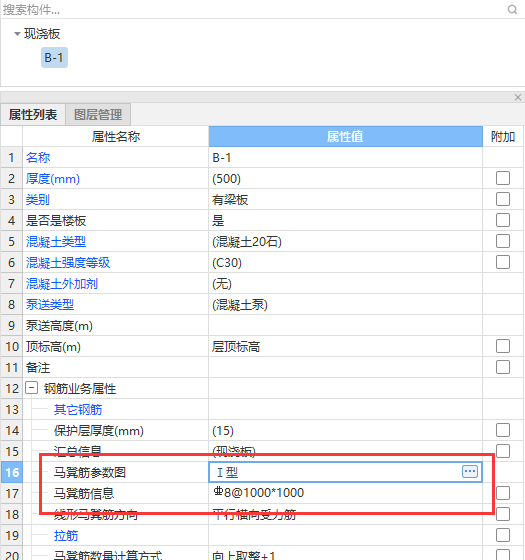Click the empty 泵送高度(m) value cell
The height and width of the screenshot is (560, 525).
coord(345,325)
